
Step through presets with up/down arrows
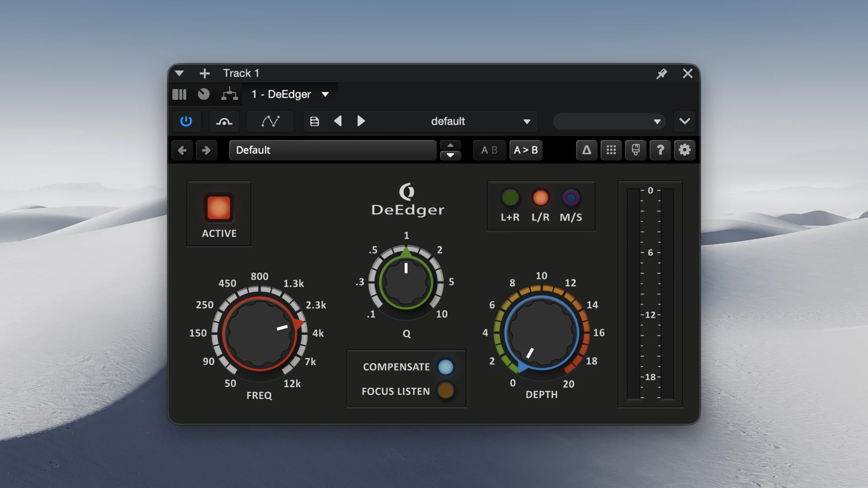[x=450, y=150]
